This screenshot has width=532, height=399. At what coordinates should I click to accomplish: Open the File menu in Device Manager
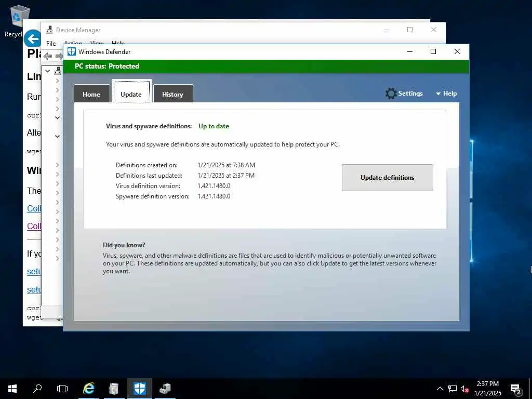pyautogui.click(x=51, y=44)
